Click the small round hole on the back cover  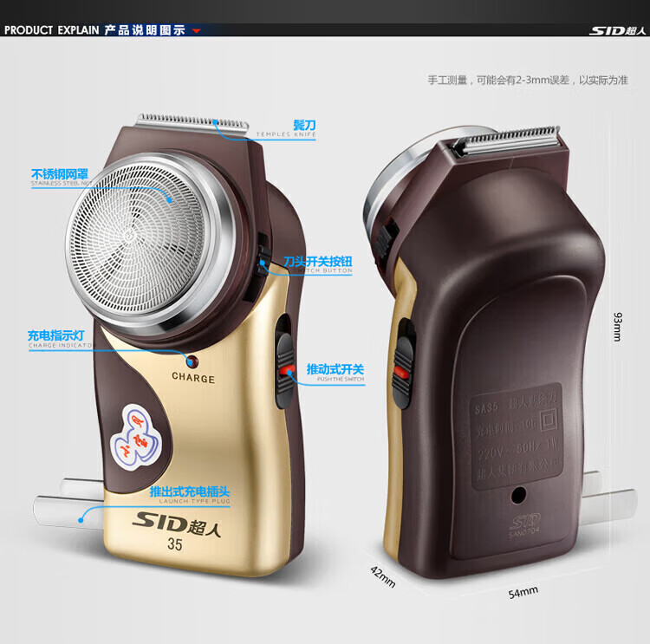519,495
